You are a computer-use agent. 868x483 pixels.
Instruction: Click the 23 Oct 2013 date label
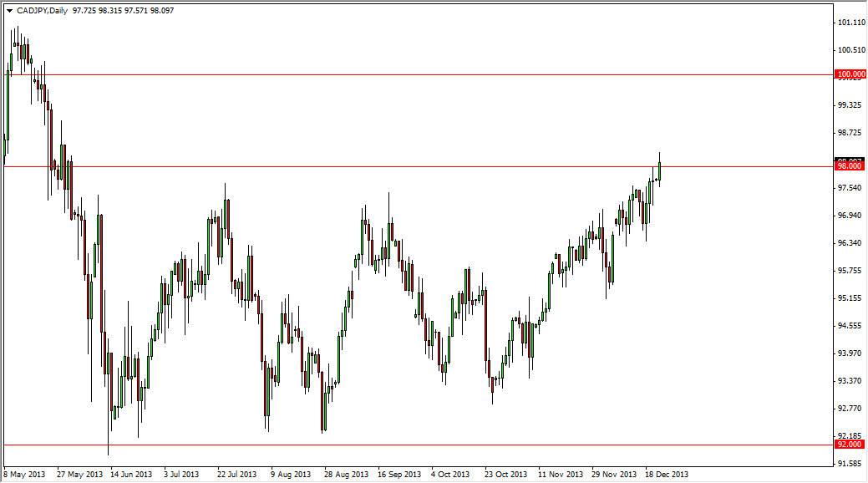click(506, 475)
